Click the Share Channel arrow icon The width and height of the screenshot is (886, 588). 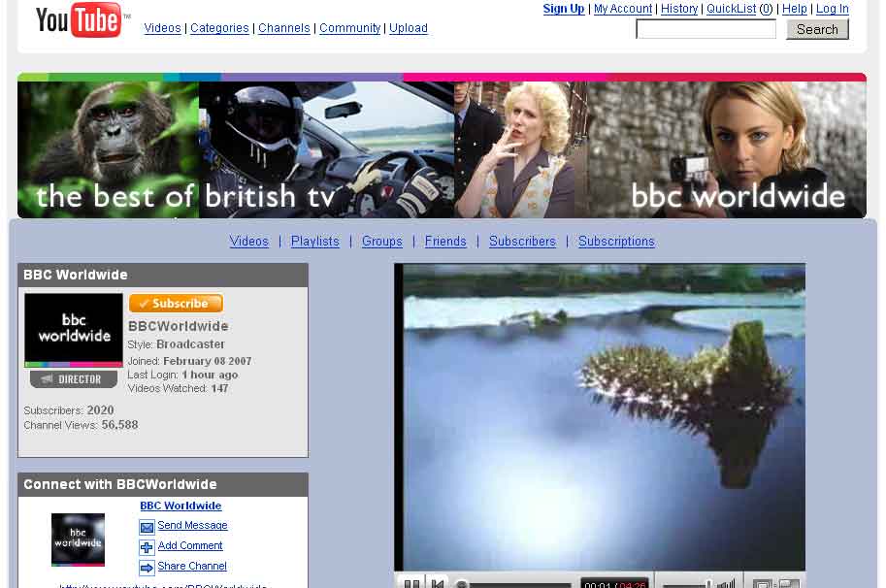pos(147,568)
